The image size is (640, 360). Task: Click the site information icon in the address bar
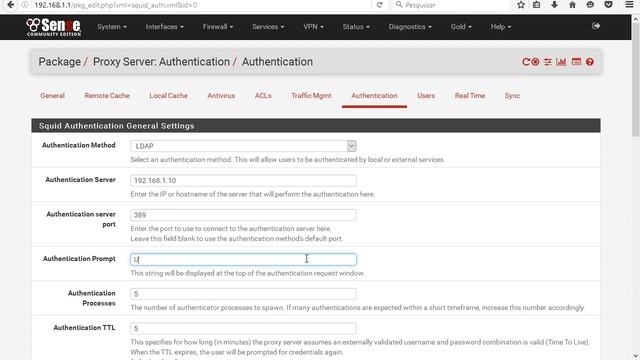point(25,5)
